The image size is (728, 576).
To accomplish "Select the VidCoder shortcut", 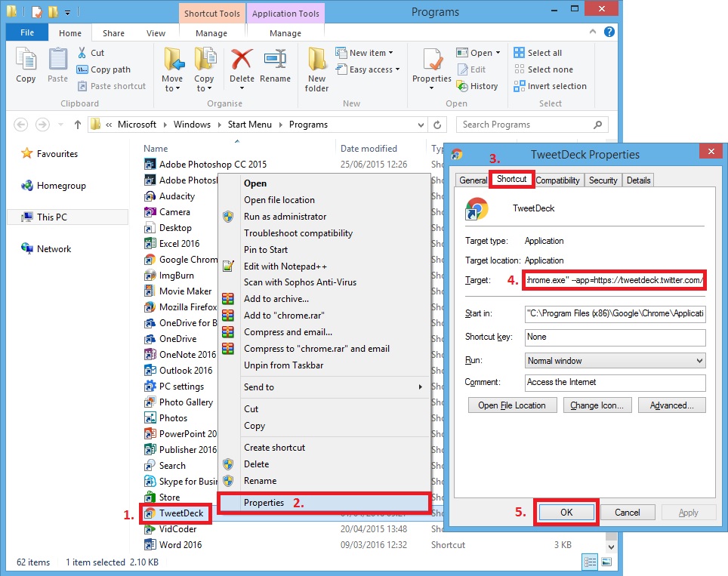I will point(171,528).
